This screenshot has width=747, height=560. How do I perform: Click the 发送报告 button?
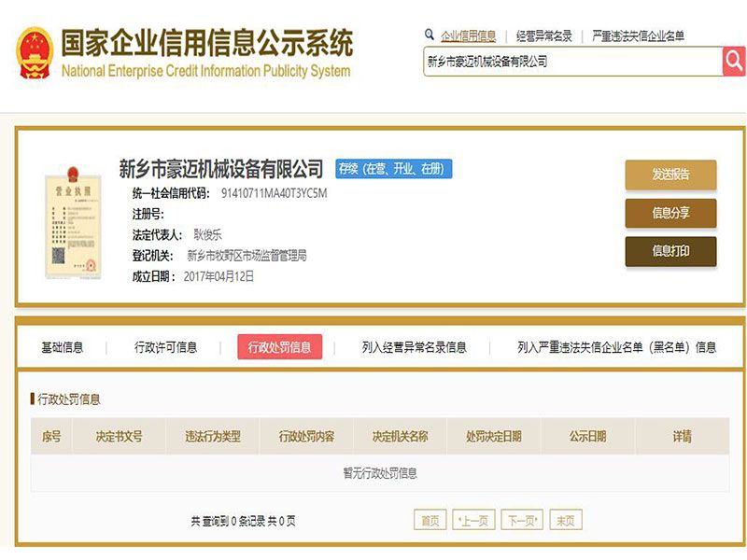[670, 175]
